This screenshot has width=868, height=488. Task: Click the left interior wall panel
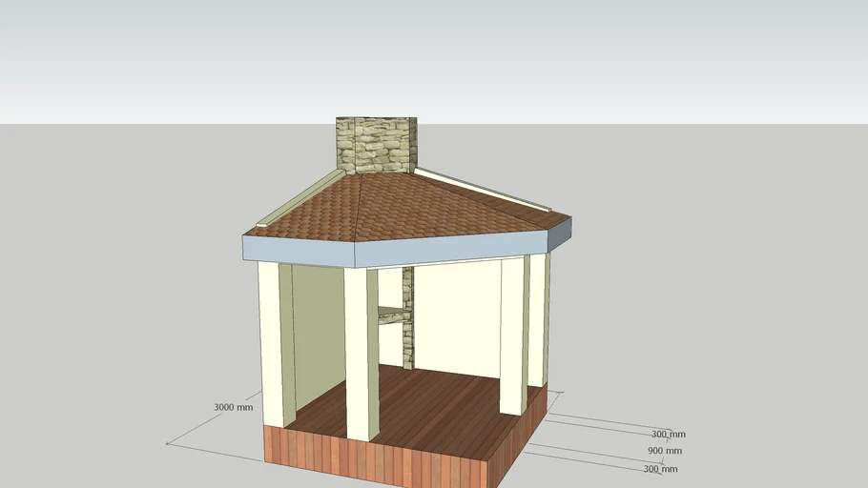pyautogui.click(x=313, y=334)
